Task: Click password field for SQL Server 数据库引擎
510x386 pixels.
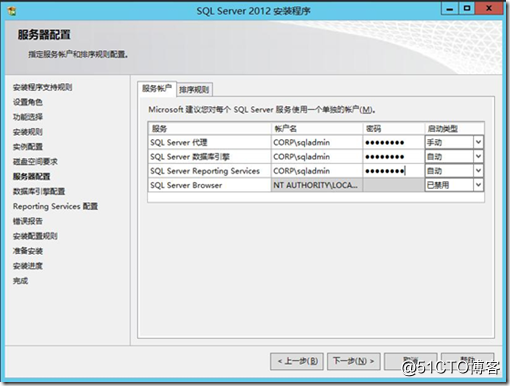Action: tap(393, 157)
